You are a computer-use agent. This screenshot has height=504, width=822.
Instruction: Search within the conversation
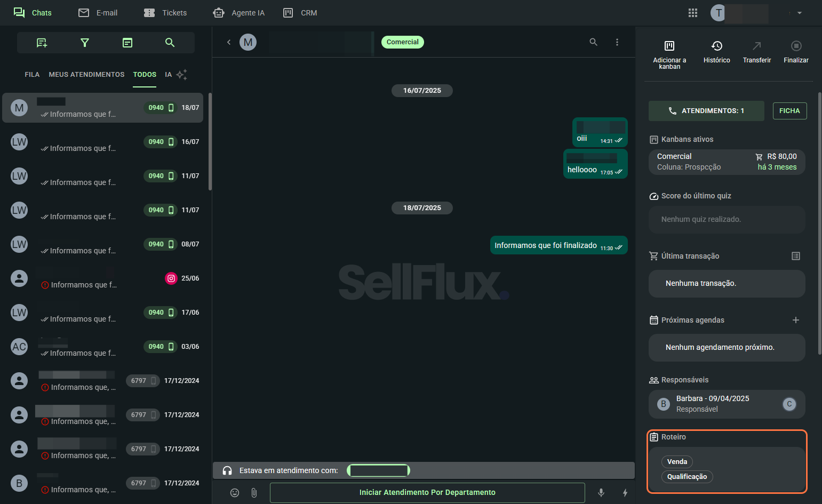[593, 42]
